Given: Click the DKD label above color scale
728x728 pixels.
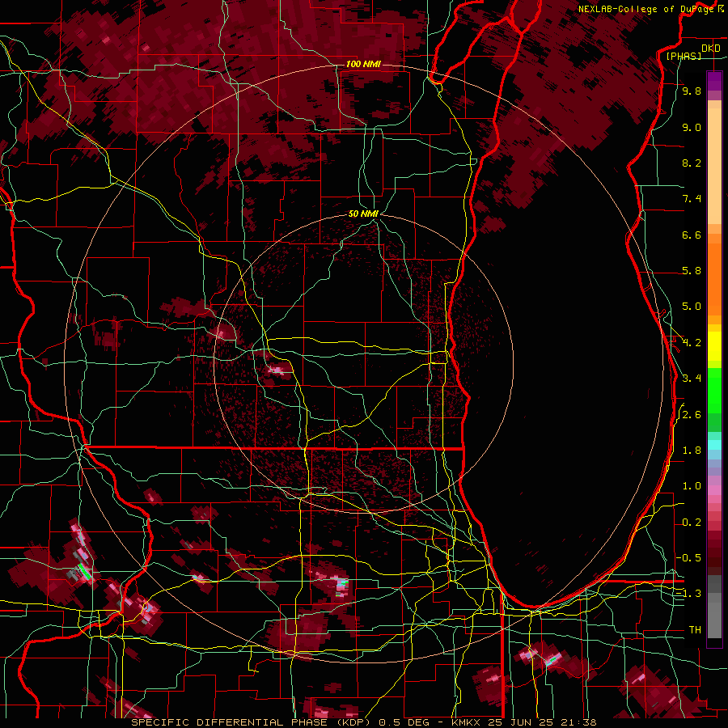Looking at the screenshot, I should tap(710, 49).
